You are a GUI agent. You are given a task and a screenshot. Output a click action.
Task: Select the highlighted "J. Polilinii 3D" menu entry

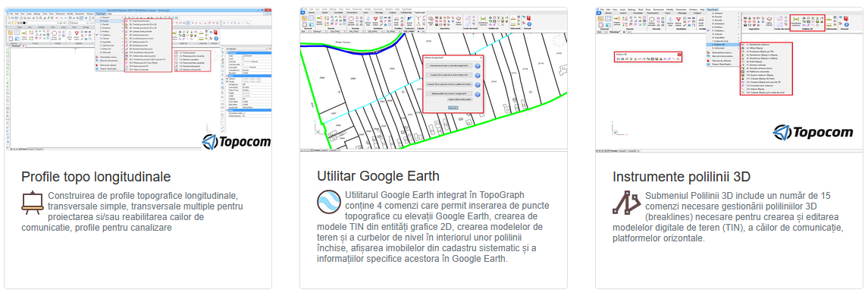tap(723, 44)
